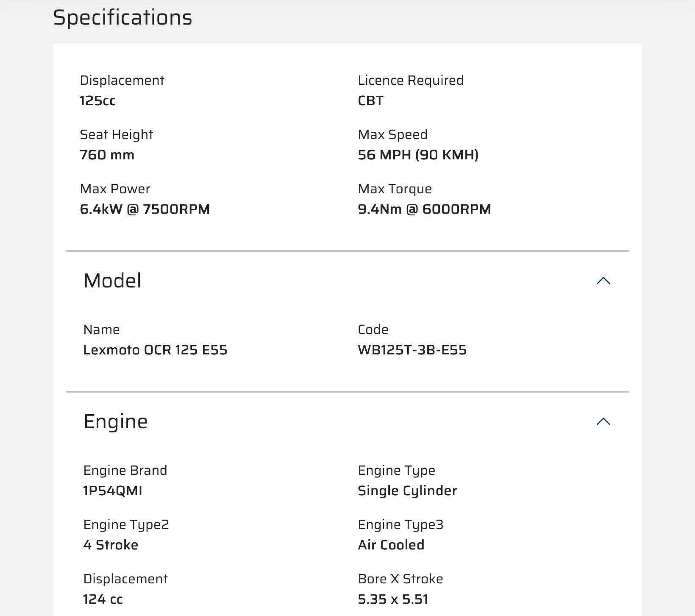The width and height of the screenshot is (695, 616).
Task: Click the Lexmoto OCR 125 E55 name
Action: tap(155, 350)
